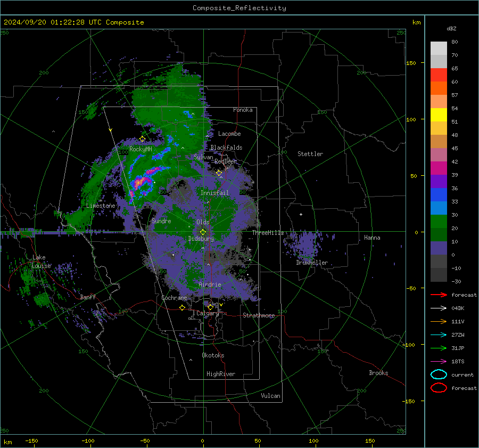Click the Ponoka city label
The height and width of the screenshot is (448, 479).
(x=243, y=110)
